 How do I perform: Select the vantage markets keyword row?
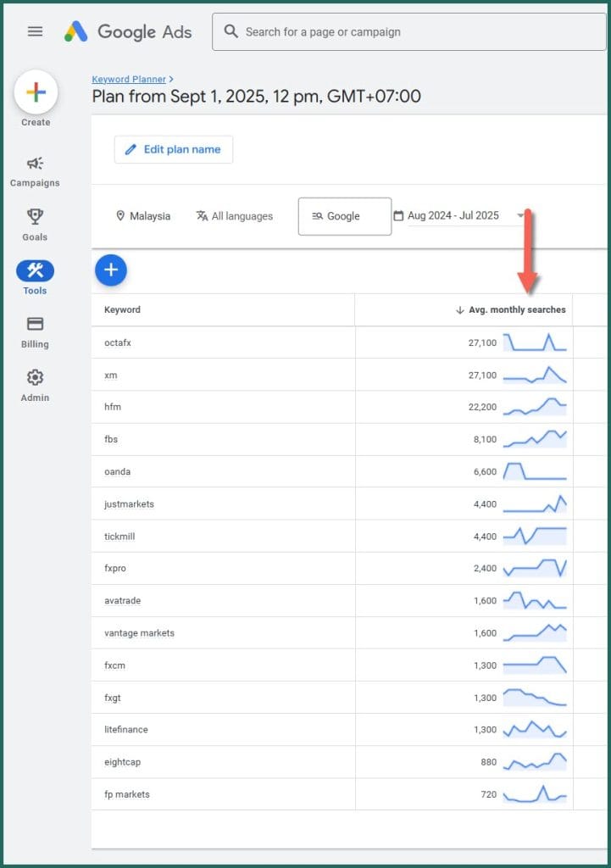pyautogui.click(x=348, y=633)
